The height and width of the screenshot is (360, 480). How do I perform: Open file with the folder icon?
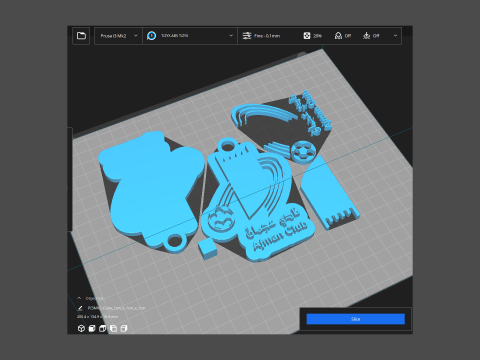(81, 36)
